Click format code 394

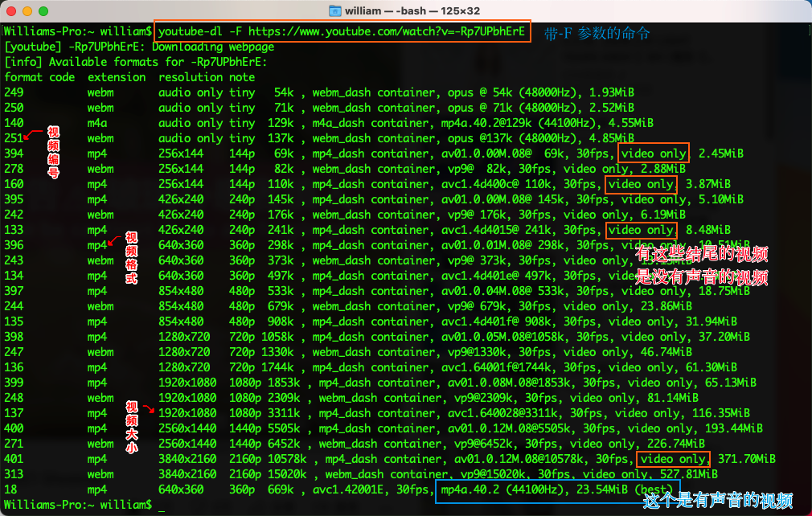[14, 154]
